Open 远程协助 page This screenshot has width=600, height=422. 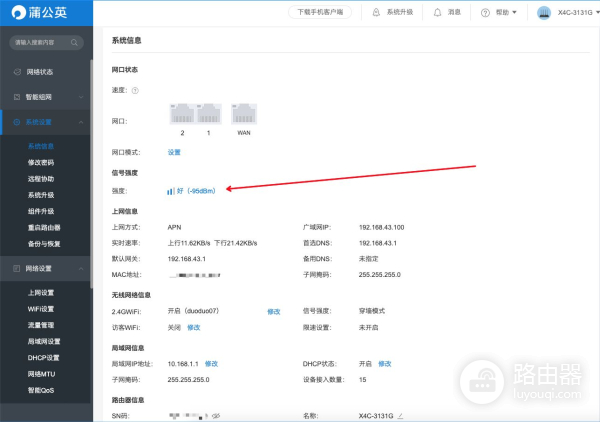point(41,179)
